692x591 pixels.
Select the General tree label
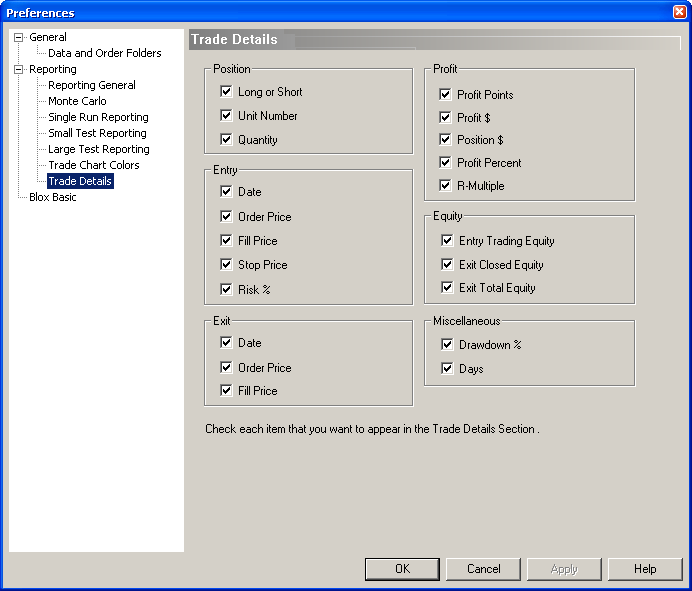click(x=48, y=38)
